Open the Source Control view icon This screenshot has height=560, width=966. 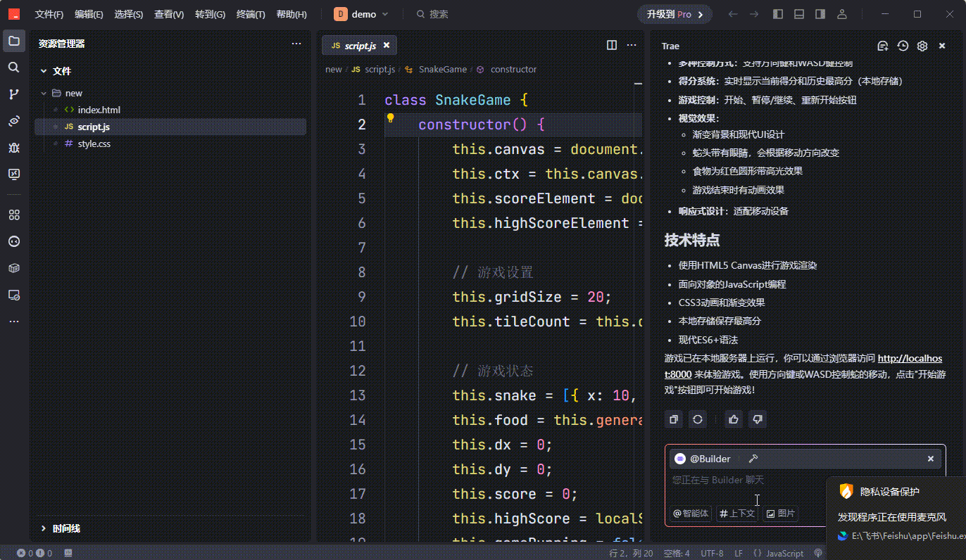click(13, 94)
